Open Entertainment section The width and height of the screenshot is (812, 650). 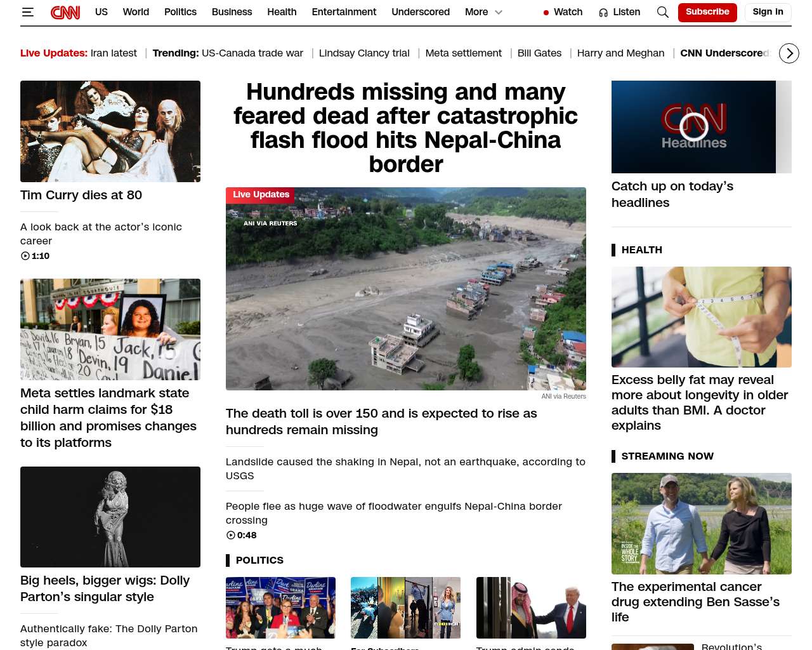(x=344, y=12)
